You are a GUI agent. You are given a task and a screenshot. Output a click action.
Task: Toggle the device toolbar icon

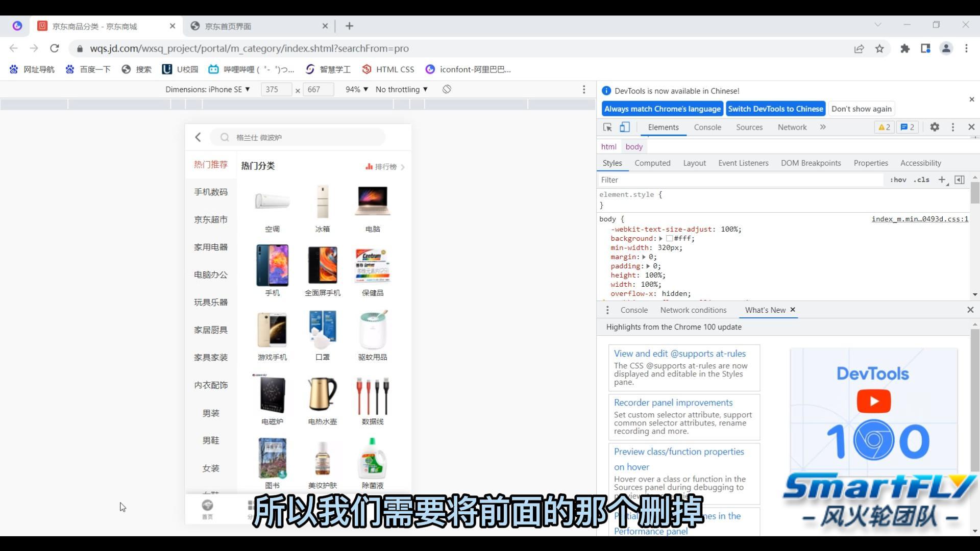(624, 127)
